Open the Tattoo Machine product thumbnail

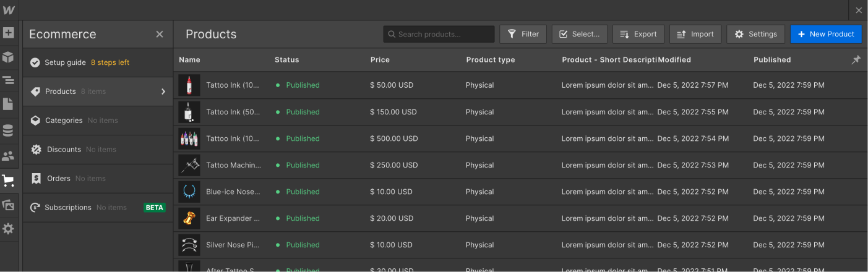[x=189, y=165]
